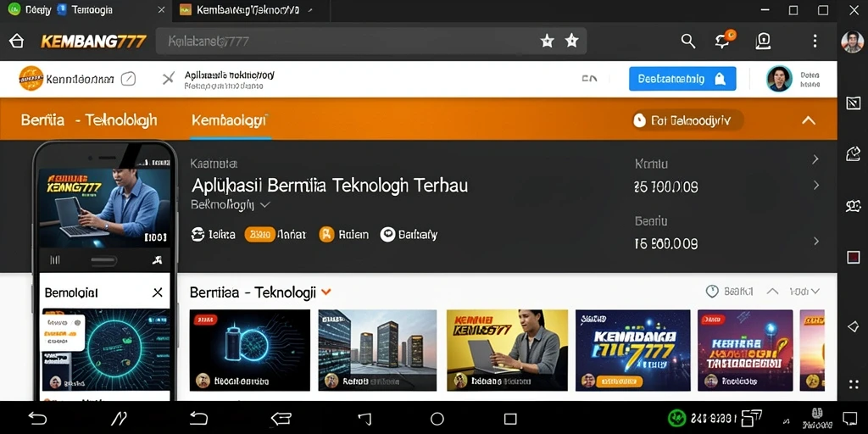The image size is (868, 434).
Task: Open user avatar in white header bar
Action: pos(779,79)
